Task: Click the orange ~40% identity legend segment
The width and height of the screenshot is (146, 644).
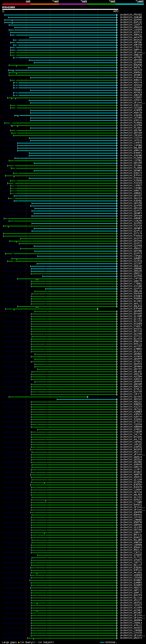Action: (x=45, y=4)
